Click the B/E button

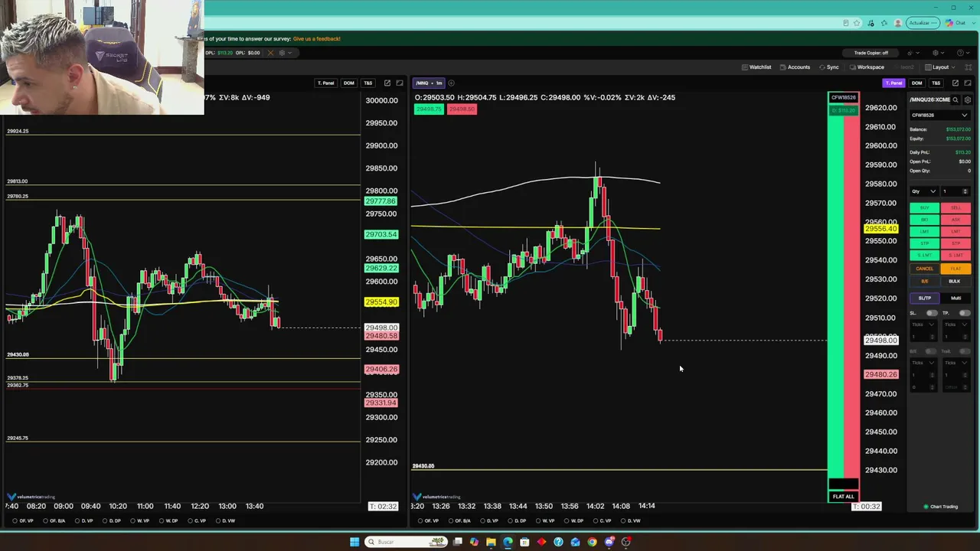(924, 281)
